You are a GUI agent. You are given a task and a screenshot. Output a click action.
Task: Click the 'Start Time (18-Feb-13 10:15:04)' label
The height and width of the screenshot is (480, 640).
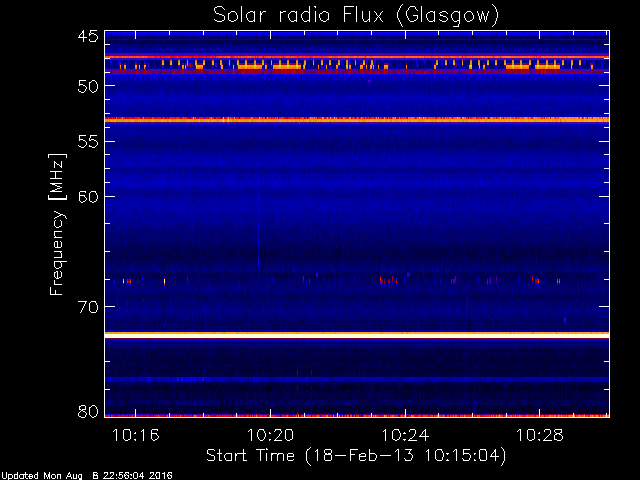coord(356,456)
